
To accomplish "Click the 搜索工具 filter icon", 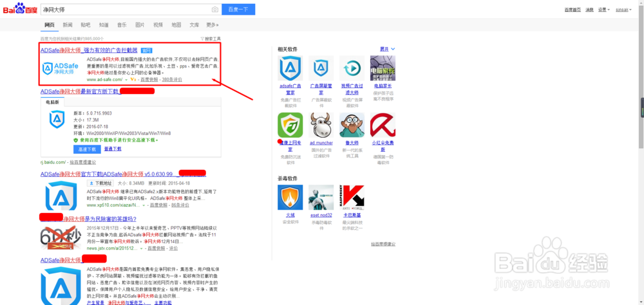I will [202, 39].
